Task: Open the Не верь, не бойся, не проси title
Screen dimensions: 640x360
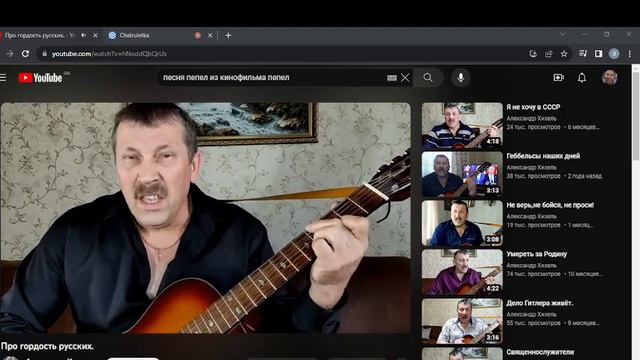Action: 550,205
